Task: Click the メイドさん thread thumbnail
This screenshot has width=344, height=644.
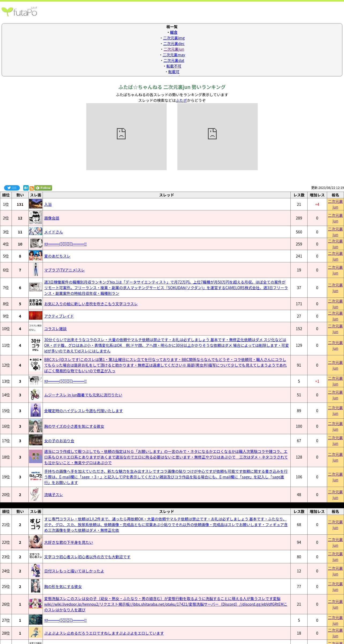Action: pyautogui.click(x=36, y=232)
